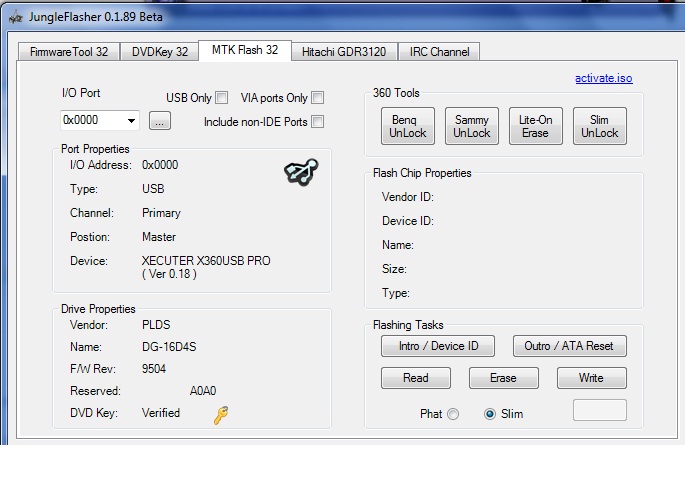Image resolution: width=685 pixels, height=492 pixels.
Task: Tick the VIA ports Only checkbox
Action: [x=318, y=97]
